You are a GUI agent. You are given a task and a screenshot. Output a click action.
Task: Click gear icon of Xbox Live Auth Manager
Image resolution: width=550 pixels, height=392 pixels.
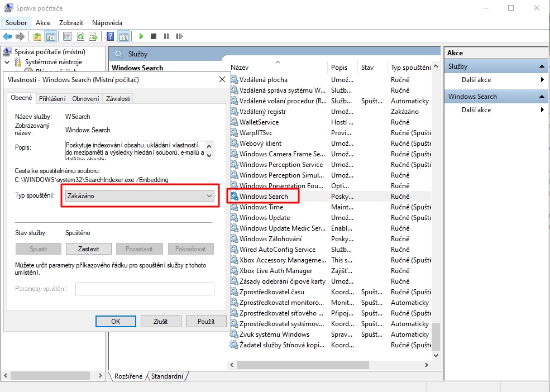(235, 271)
